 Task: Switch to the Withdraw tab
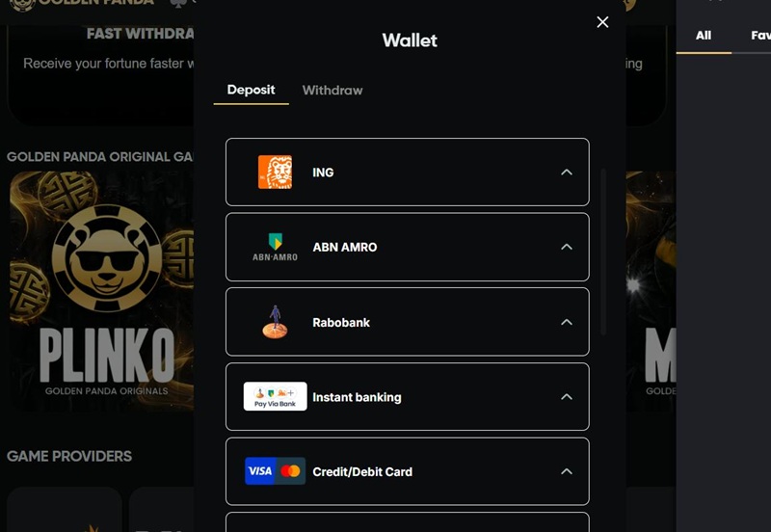[x=332, y=90]
